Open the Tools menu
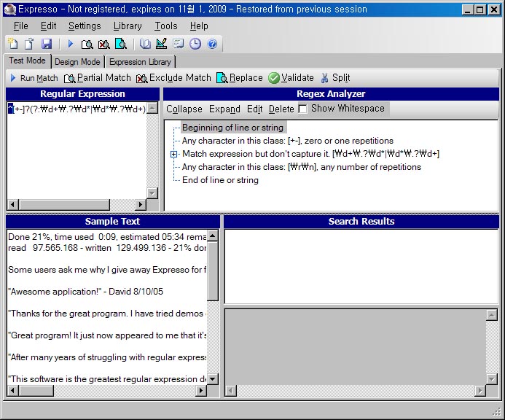The width and height of the screenshot is (505, 420). pos(165,26)
